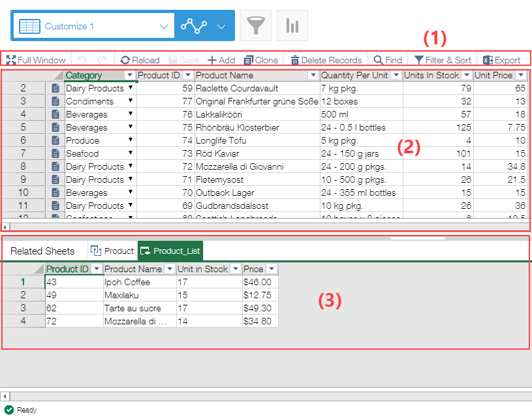
Task: Click the Save button
Action: [x=184, y=60]
